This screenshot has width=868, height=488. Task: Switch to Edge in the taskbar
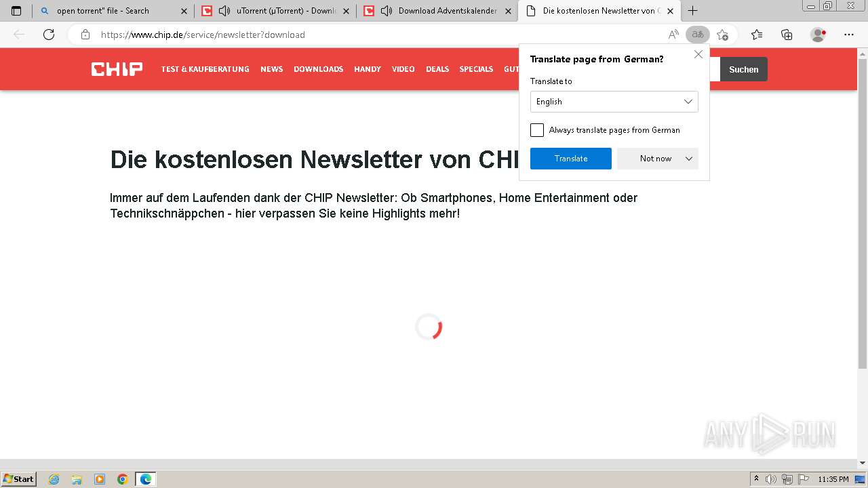pos(146,479)
